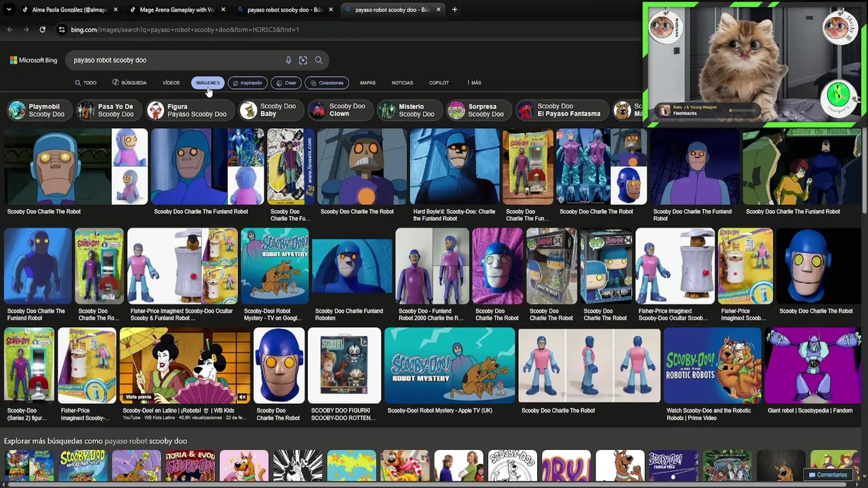
Task: Open the MÁS more options menu
Action: pyautogui.click(x=474, y=83)
